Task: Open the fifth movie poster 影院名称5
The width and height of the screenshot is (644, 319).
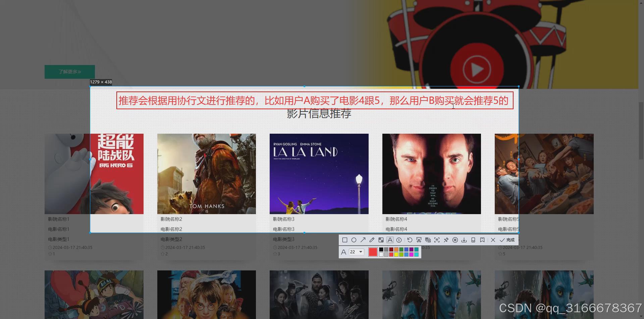Action: [x=544, y=174]
